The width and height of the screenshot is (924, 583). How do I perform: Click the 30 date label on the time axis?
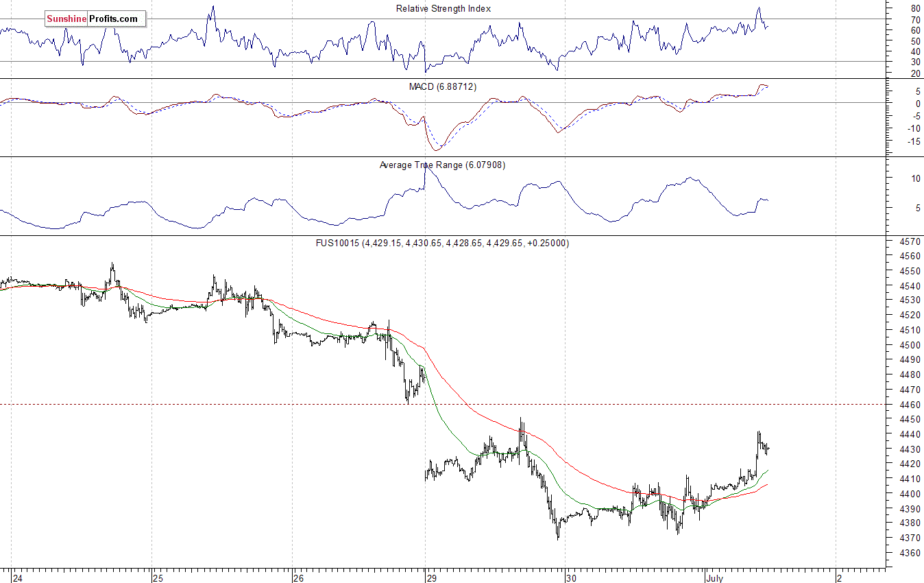(x=572, y=578)
